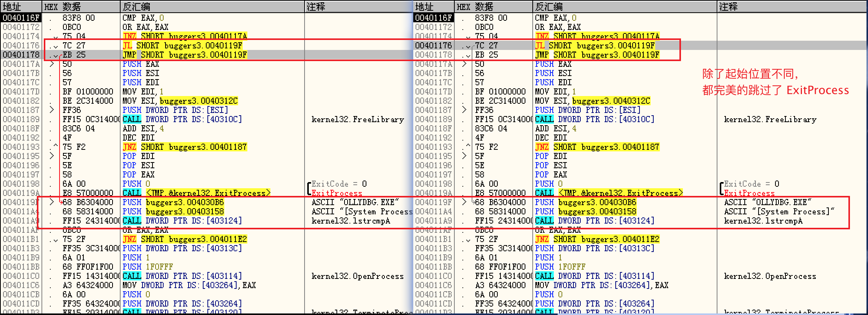Viewport: 868px width, 315px height.
Task: Select address 004011C0 in the right pane
Action: pos(434,276)
